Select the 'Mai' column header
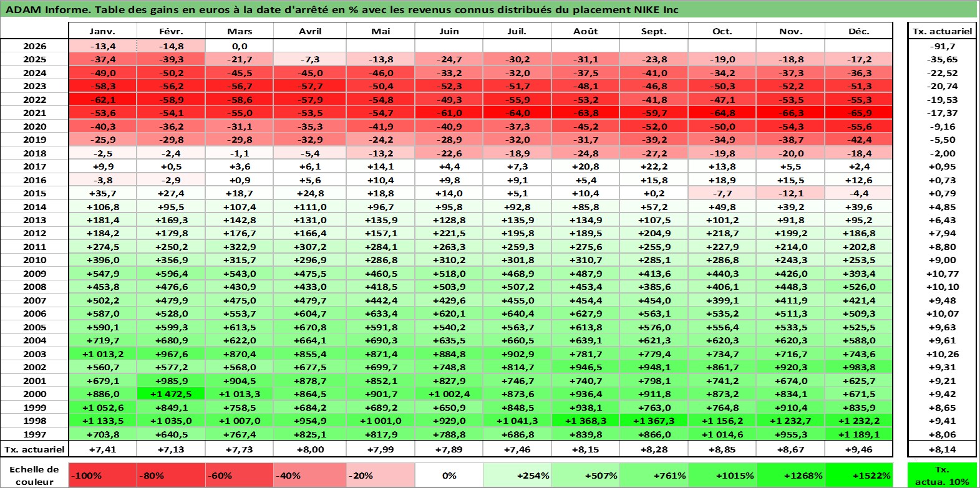Viewport: 980px width, 488px height. (381, 31)
